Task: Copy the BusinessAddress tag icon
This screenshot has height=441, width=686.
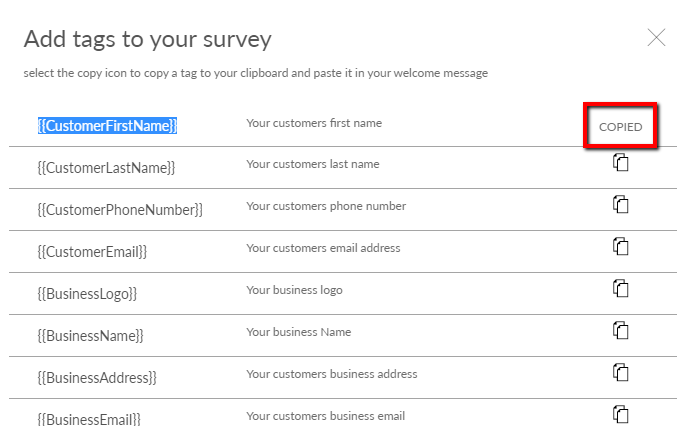Action: pos(620,373)
